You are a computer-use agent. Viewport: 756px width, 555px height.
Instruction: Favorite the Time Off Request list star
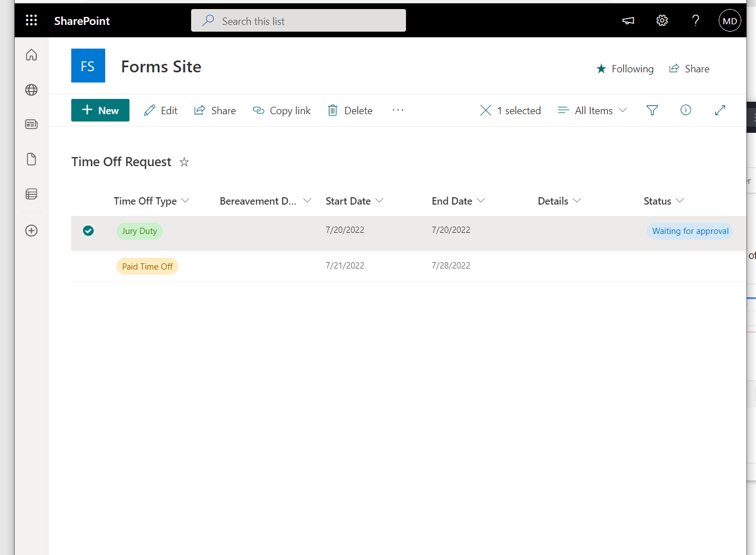coord(184,162)
